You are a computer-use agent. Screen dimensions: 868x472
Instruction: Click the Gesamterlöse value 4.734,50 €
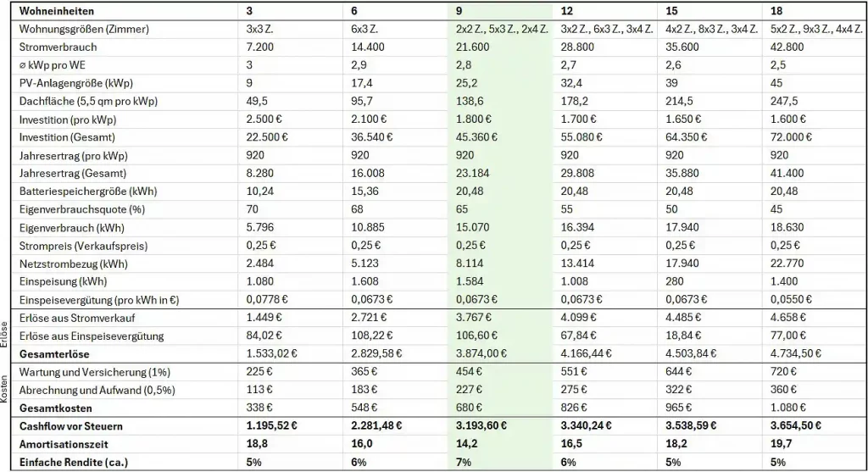click(x=798, y=353)
